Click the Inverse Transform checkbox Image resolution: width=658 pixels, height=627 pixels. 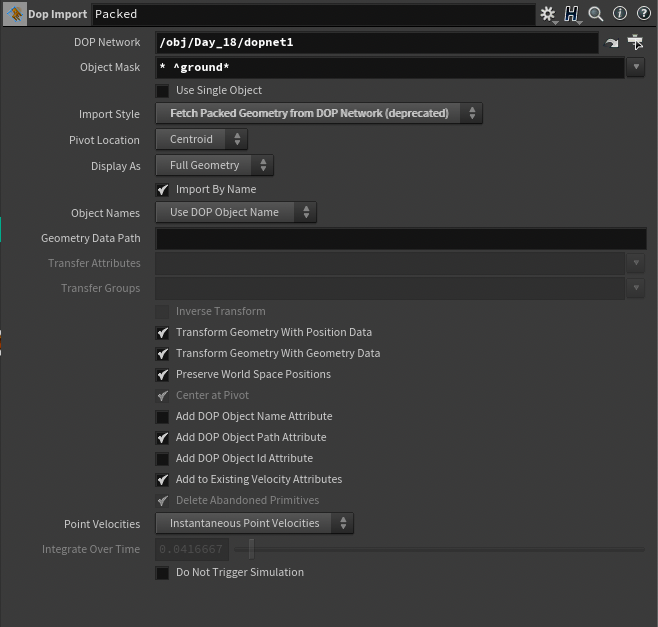tap(162, 312)
